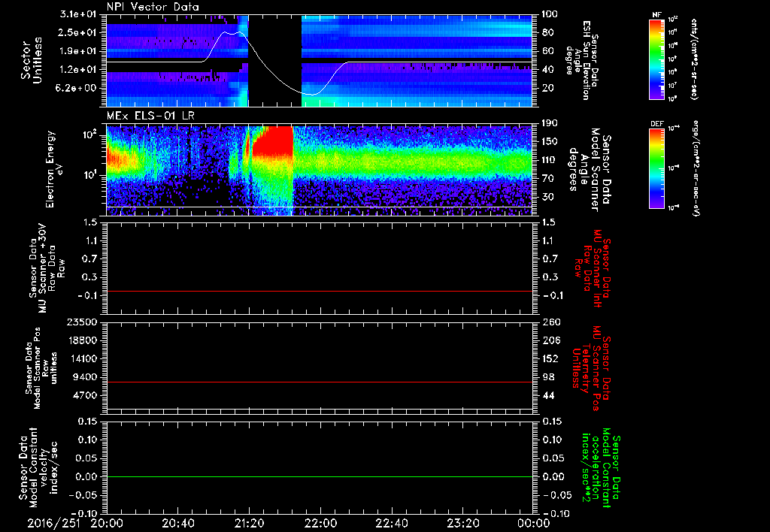Select the NF color scale bar
This screenshot has height=532, width=770.
[656, 59]
